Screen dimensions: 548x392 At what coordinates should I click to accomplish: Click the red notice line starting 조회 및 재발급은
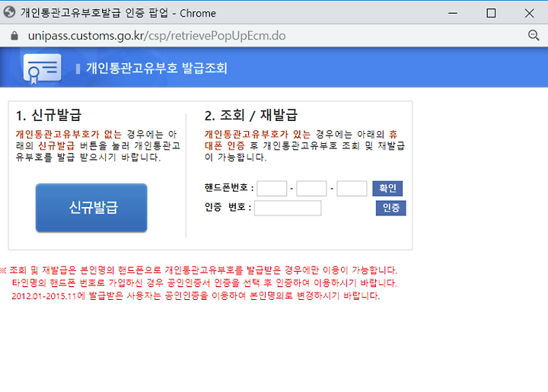tap(199, 270)
